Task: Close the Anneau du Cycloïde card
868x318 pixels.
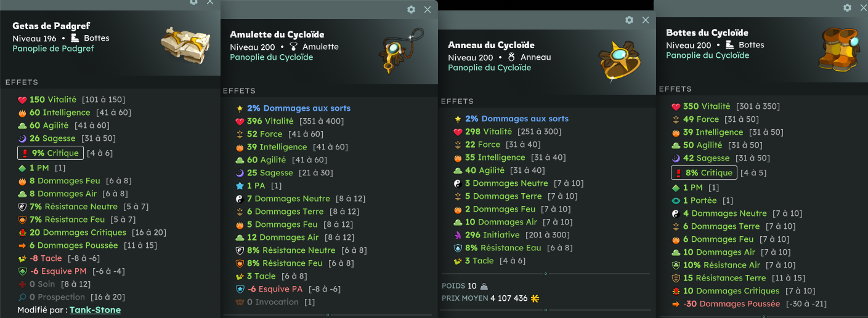Action: 646,20
